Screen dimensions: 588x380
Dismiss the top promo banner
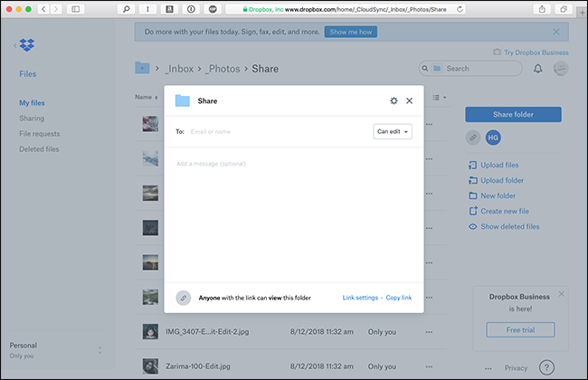click(556, 32)
